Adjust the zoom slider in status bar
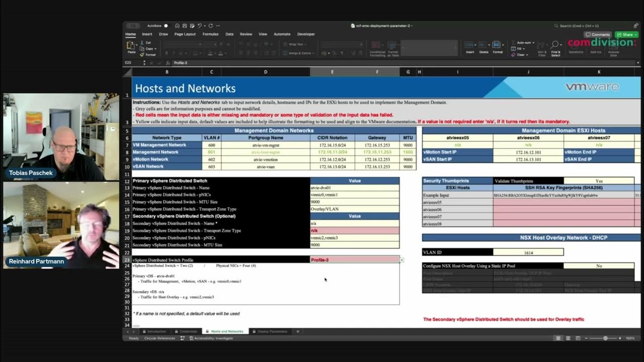 click(x=605, y=338)
